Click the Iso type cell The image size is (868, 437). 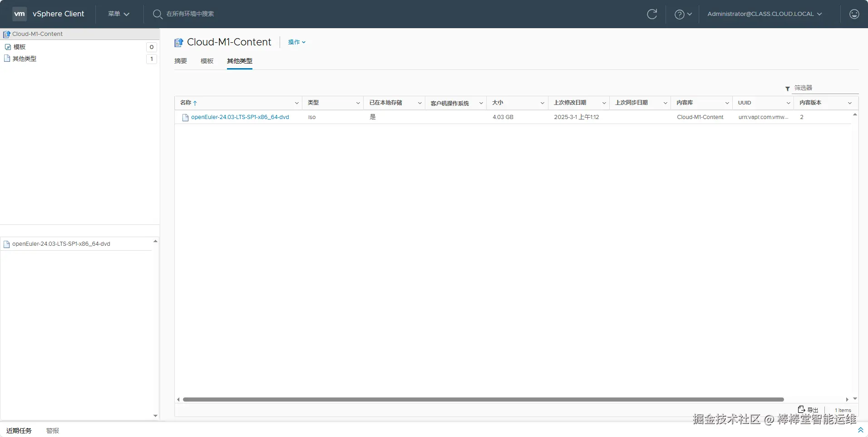tap(312, 117)
